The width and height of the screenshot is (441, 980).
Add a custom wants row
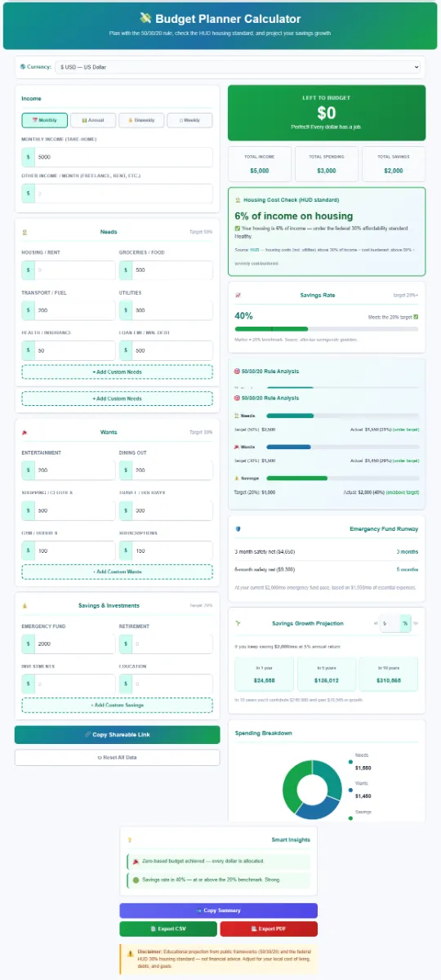click(118, 572)
